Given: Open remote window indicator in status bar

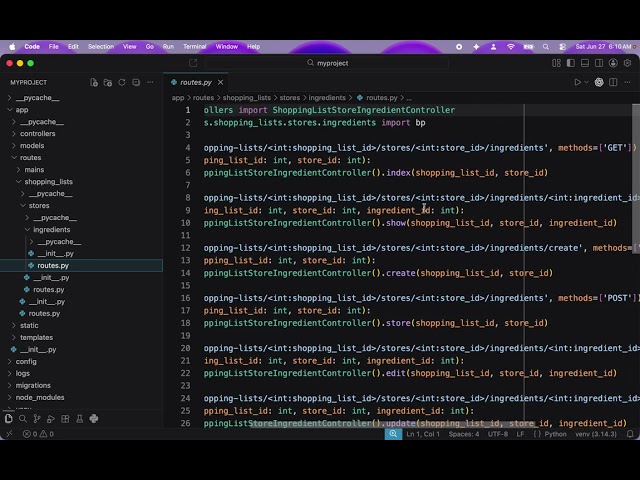Looking at the screenshot, I should click(9, 434).
